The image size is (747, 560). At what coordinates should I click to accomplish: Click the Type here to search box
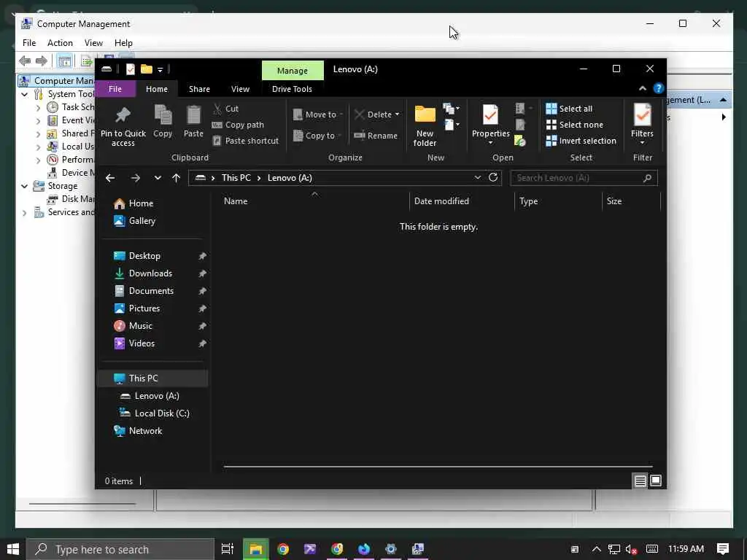pos(120,550)
